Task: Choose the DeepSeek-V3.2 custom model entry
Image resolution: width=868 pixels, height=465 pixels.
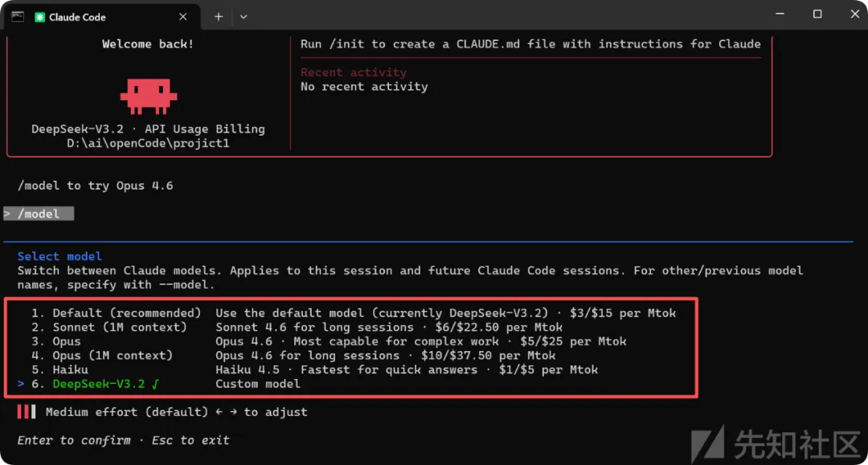Action: [98, 384]
